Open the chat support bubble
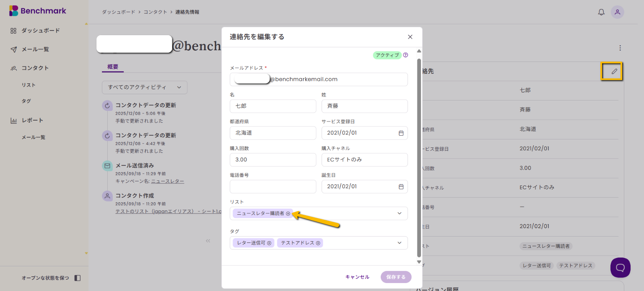 [621, 268]
